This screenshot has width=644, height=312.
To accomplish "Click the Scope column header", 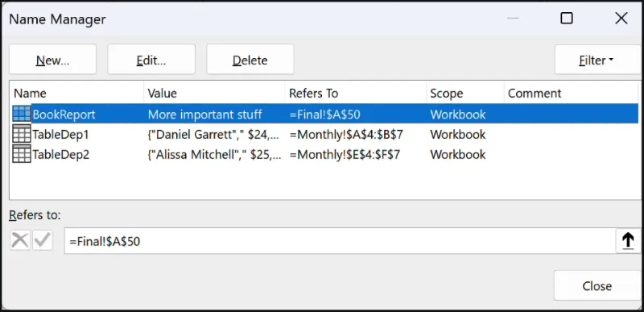I will (465, 94).
